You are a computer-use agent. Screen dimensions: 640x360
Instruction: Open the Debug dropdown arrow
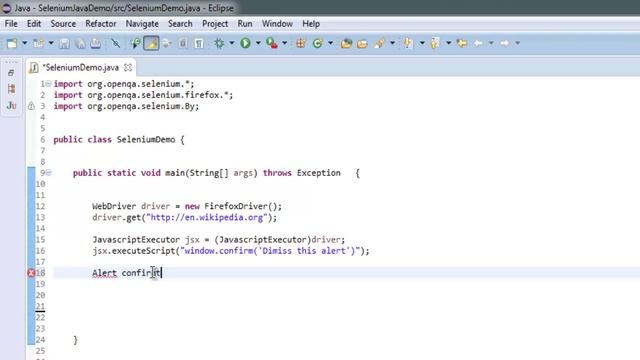231,43
